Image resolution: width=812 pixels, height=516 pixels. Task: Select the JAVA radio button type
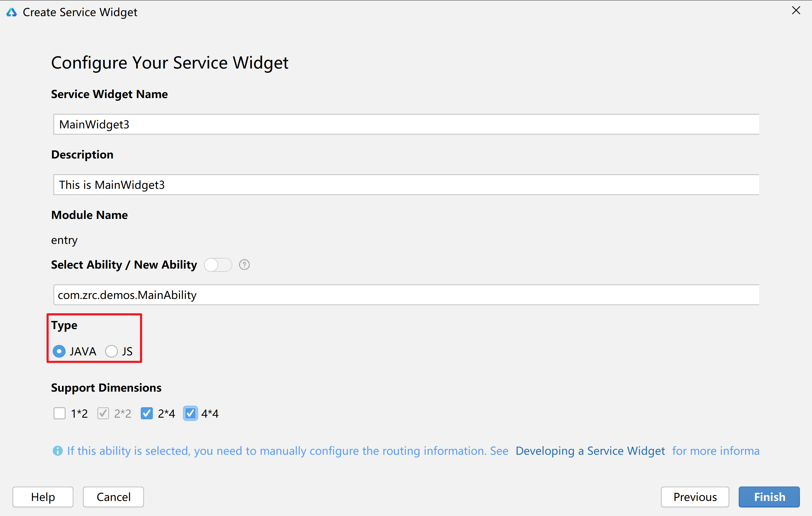coord(60,351)
